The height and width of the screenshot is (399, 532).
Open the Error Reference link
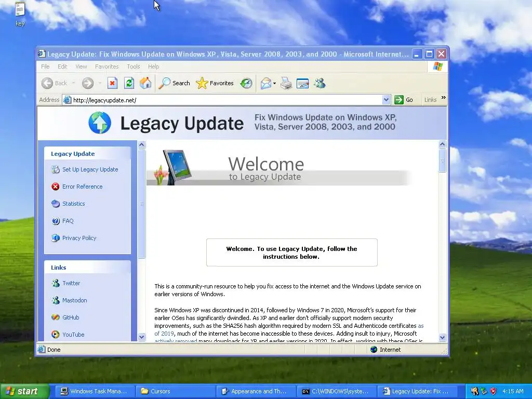pos(83,187)
